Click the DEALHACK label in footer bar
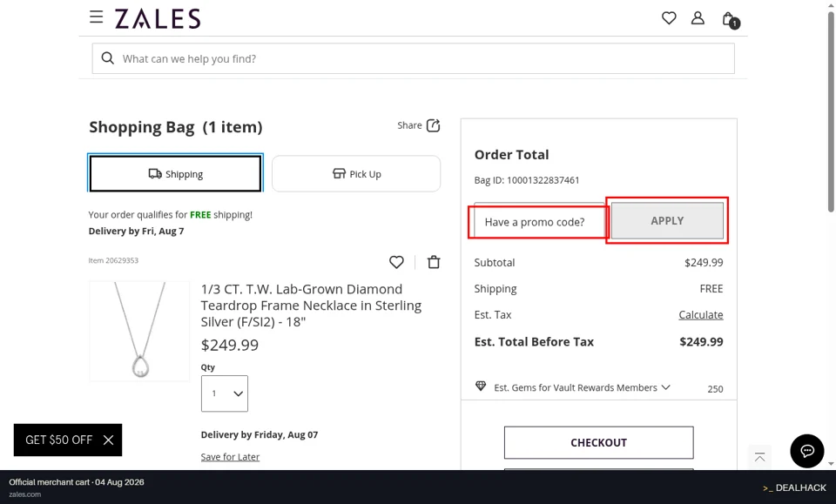This screenshot has width=836, height=504. 794,487
